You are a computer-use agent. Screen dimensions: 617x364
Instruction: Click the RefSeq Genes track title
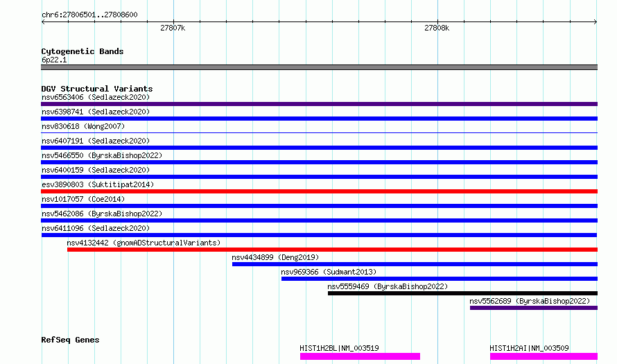tap(70, 340)
